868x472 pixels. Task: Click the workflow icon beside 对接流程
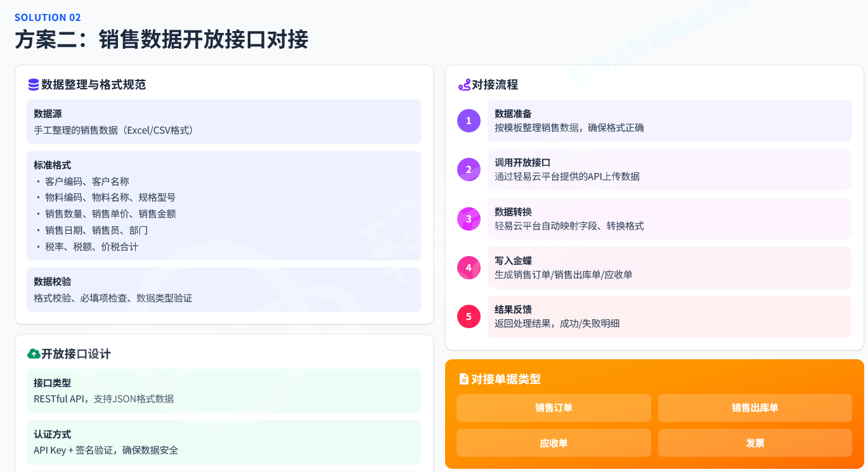[x=464, y=85]
